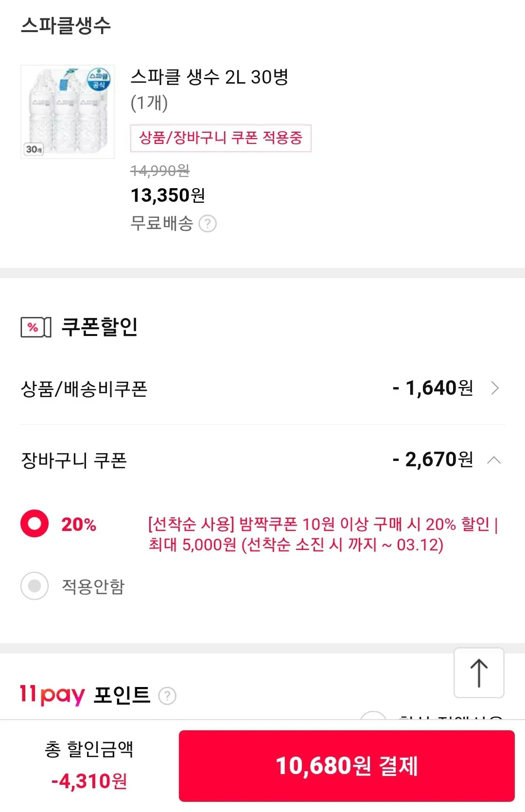Tap the 스파클 생수 2L 30병 title
Screen dimensions: 525x812
pos(210,77)
